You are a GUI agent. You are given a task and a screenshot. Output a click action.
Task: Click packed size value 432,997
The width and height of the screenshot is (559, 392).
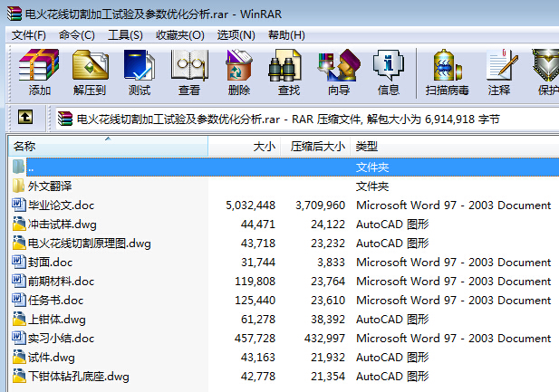(x=324, y=338)
